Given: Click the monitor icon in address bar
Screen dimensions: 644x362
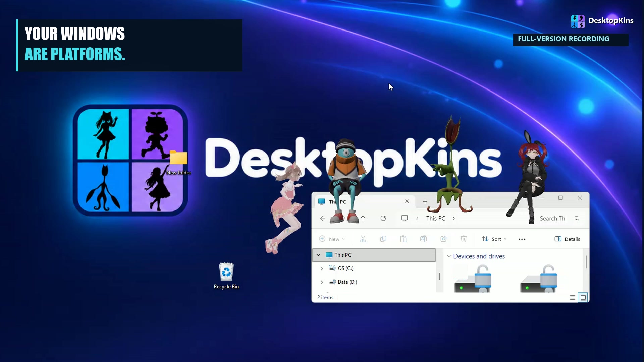Looking at the screenshot, I should click(405, 218).
